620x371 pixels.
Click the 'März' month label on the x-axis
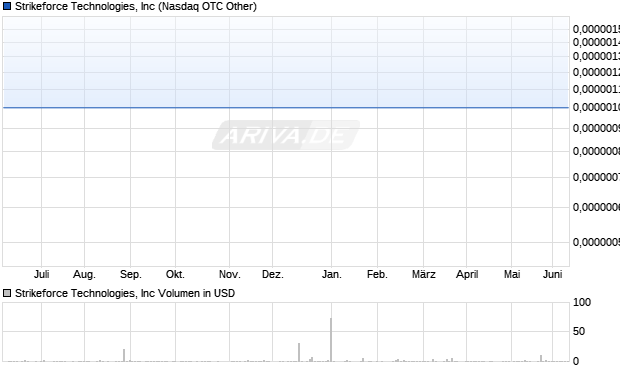[423, 274]
